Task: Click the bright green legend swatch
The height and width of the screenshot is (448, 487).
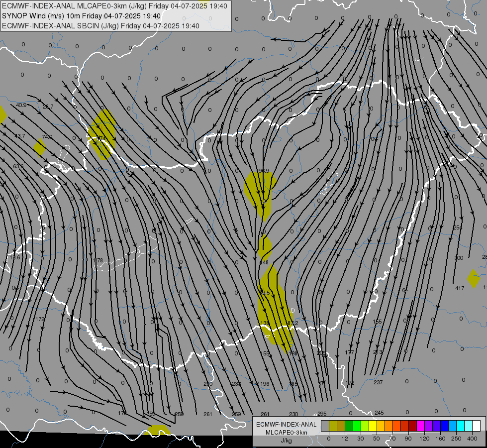Action: coord(357,426)
